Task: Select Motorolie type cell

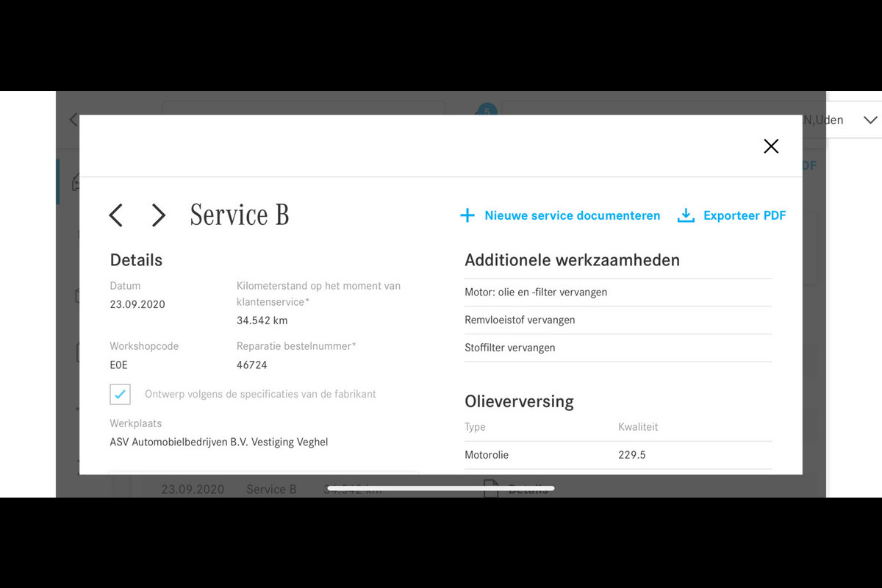Action: point(487,455)
